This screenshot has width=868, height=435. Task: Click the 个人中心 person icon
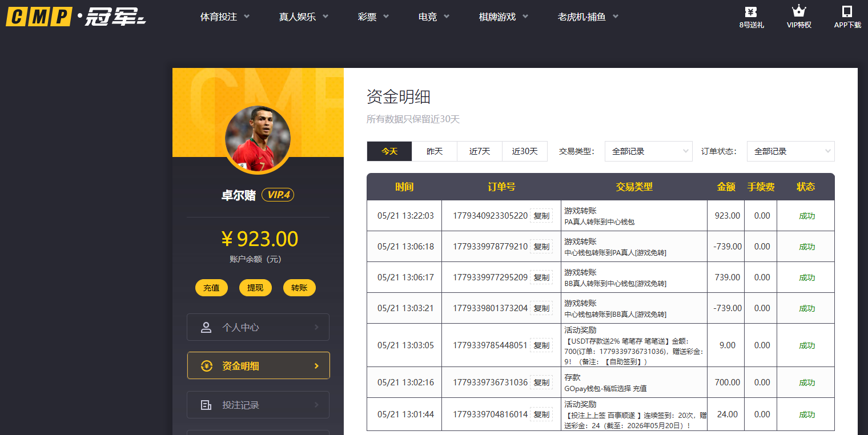pos(206,328)
